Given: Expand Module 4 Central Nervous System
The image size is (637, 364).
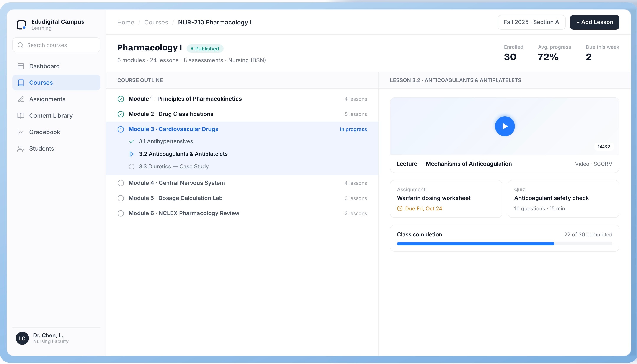Looking at the screenshot, I should (242, 183).
